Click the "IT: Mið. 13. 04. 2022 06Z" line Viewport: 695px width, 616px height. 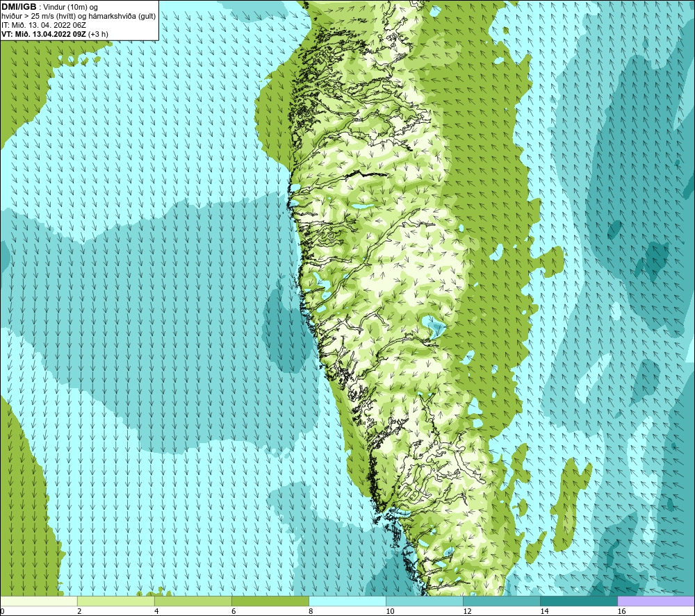[x=43, y=25]
